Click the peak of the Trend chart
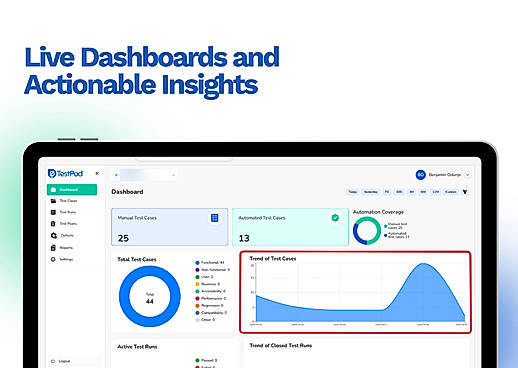 [x=423, y=264]
